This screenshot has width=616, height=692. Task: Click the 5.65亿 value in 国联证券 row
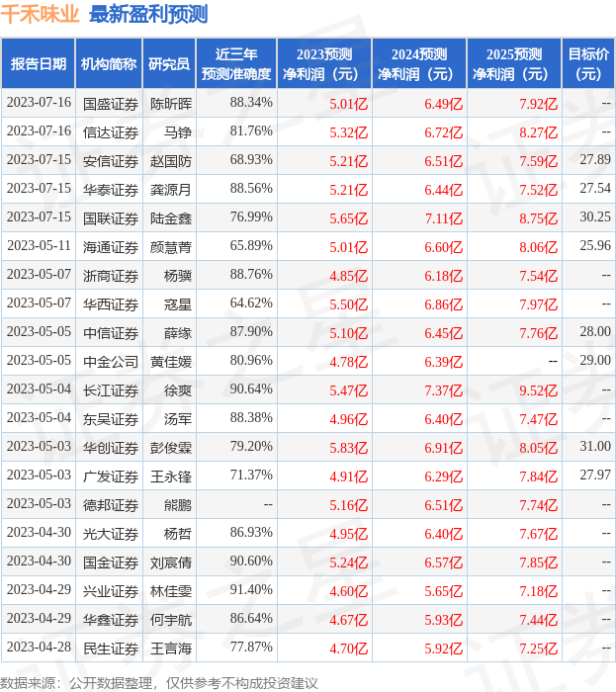[349, 218]
